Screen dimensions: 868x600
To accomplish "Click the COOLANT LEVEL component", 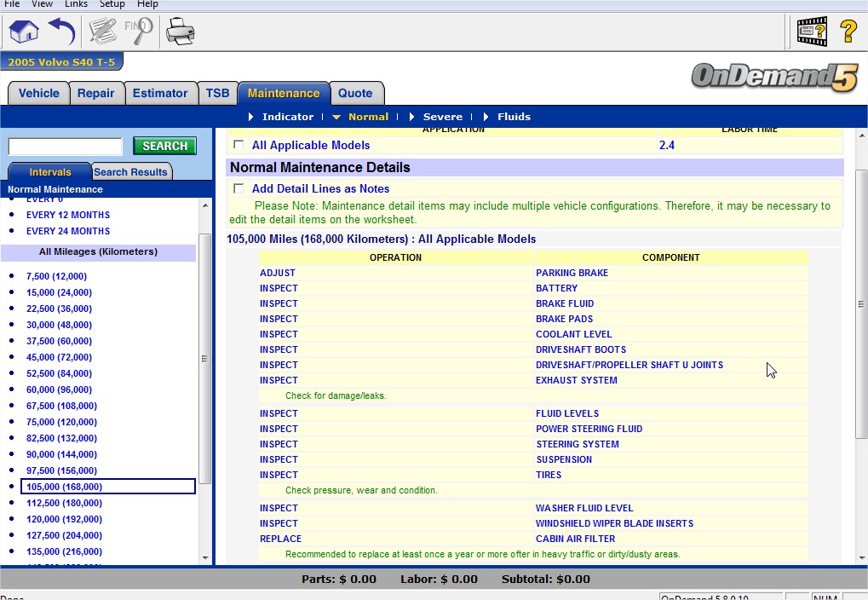I will [573, 334].
